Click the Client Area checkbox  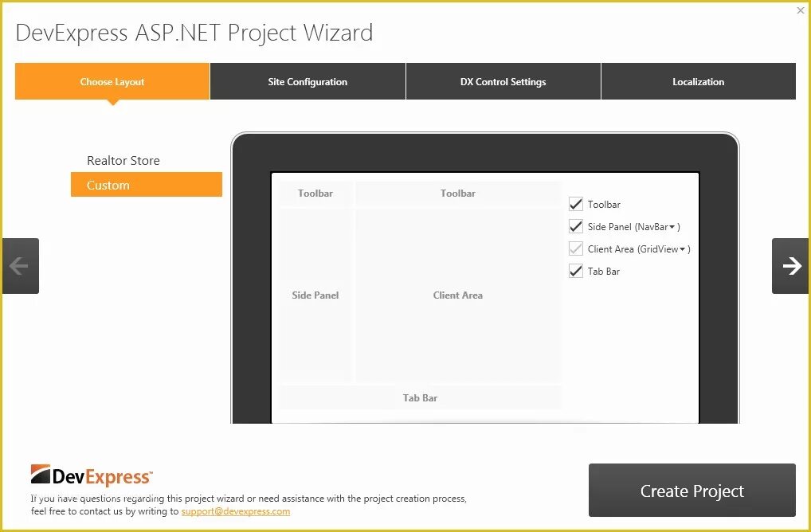pyautogui.click(x=576, y=248)
